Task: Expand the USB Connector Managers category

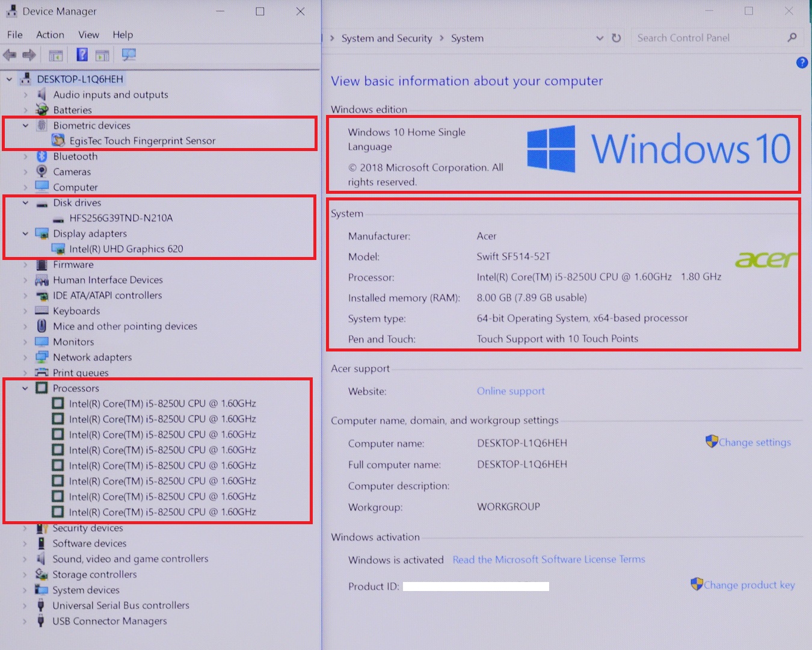Action: [25, 621]
